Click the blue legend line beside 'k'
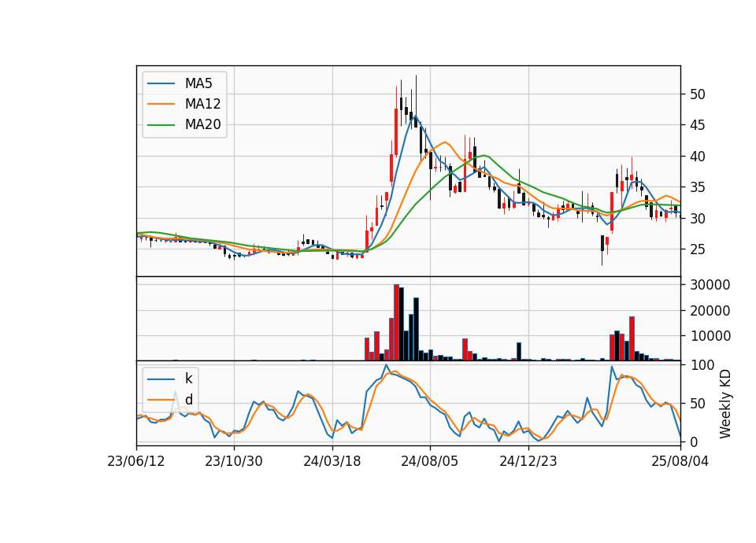 (161, 379)
